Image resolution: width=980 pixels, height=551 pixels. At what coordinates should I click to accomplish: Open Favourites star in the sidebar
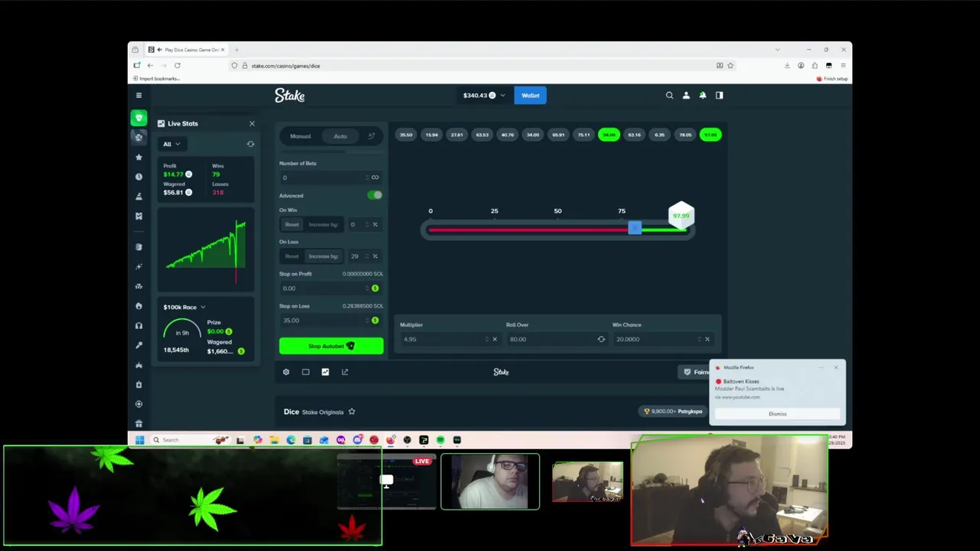[x=139, y=157]
